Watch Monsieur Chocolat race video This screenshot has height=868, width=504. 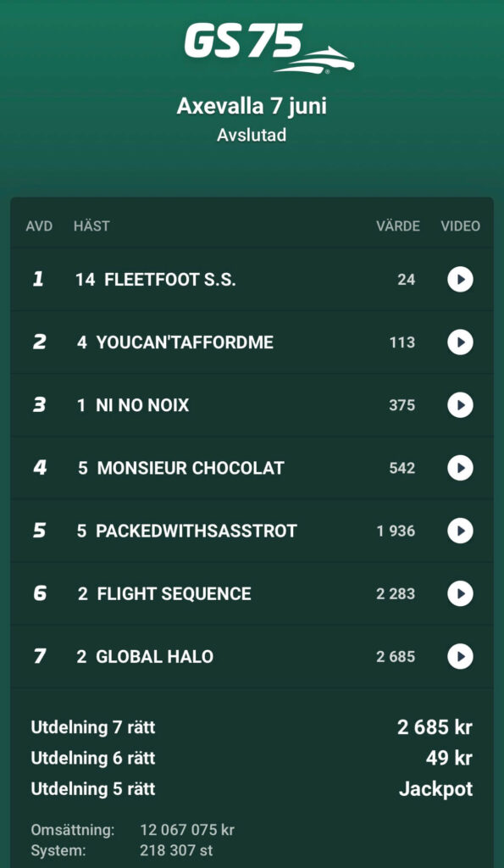click(x=460, y=468)
